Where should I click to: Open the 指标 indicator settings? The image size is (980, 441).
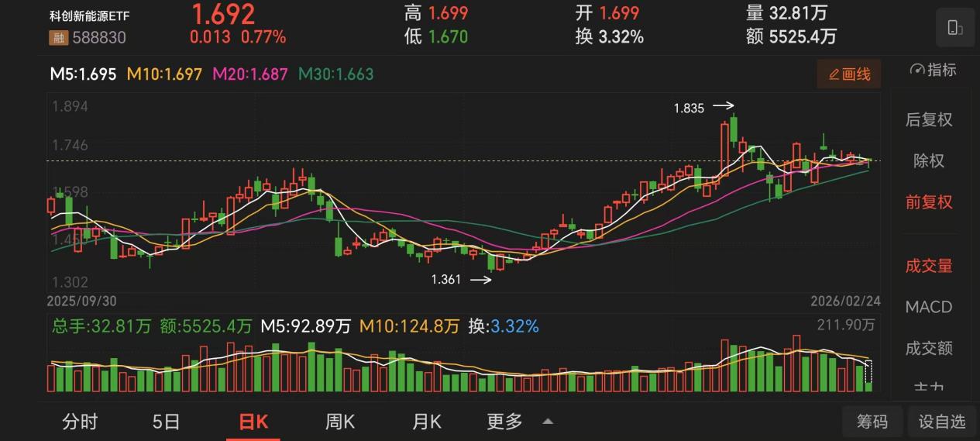coord(933,70)
